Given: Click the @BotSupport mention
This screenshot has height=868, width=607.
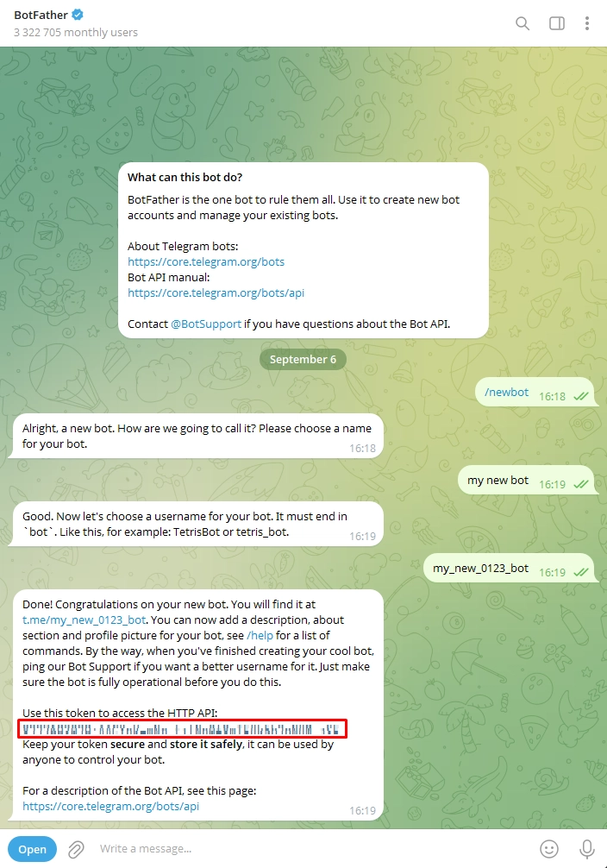Looking at the screenshot, I should (x=206, y=324).
